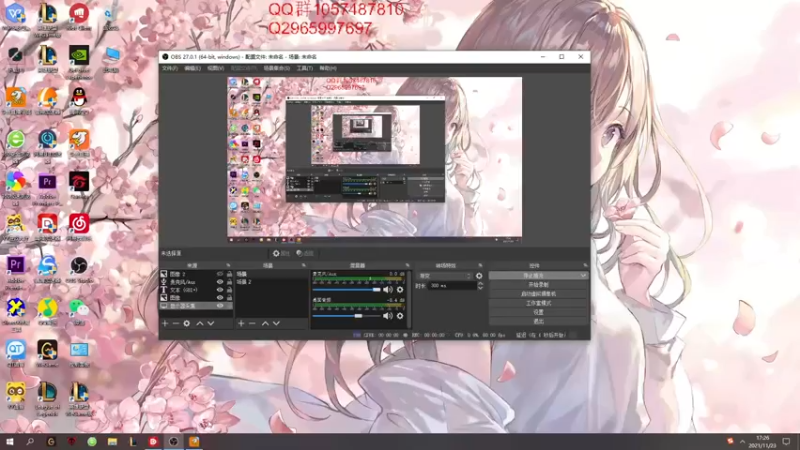The image size is (800, 450).
Task: Pop out the Sources (来源) dock panel
Action: [x=228, y=265]
